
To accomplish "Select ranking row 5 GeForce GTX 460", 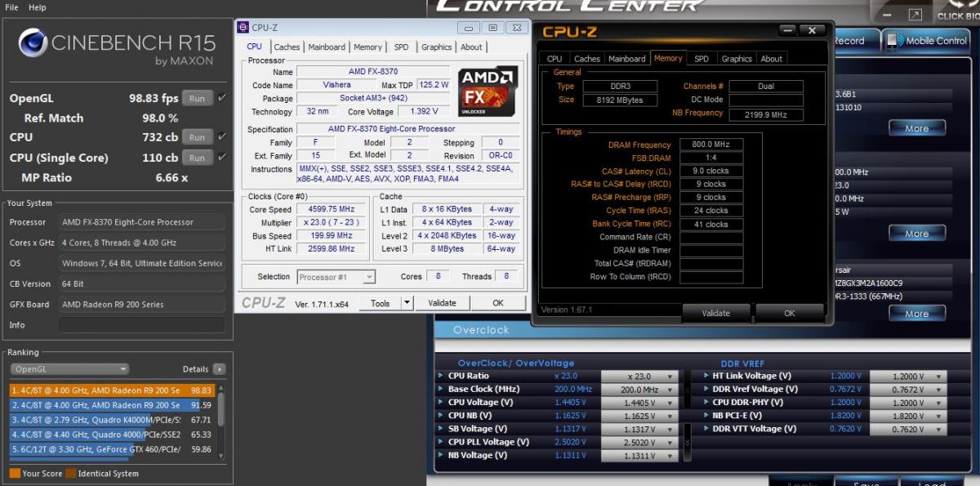I will [x=112, y=449].
